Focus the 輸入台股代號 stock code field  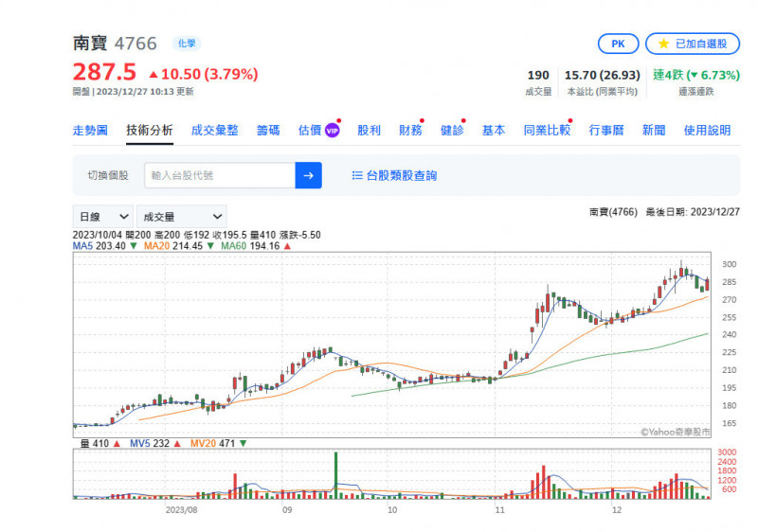point(220,175)
